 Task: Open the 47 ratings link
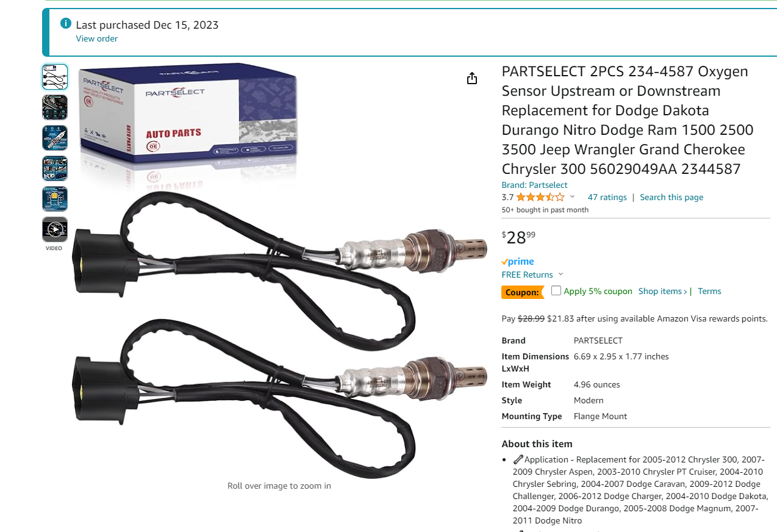click(x=607, y=197)
